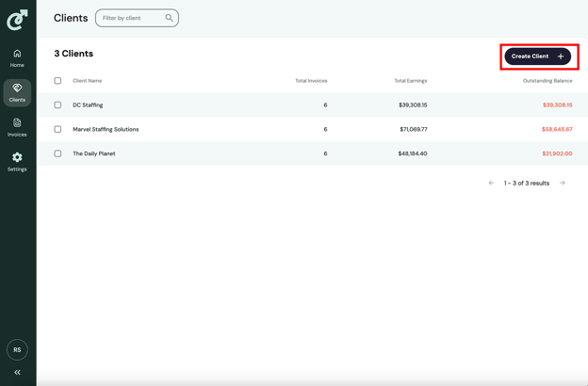This screenshot has width=588, height=386.
Task: Click the search magnifier icon
Action: coord(170,18)
